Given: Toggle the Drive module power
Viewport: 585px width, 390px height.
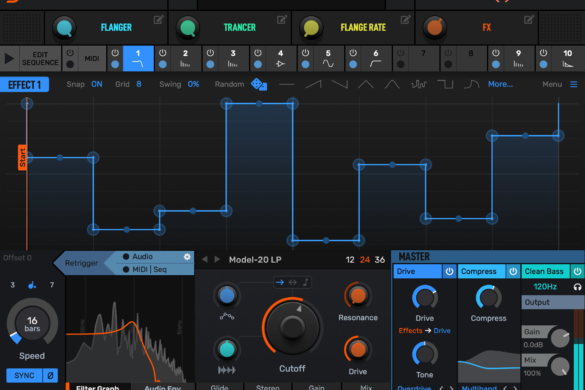Looking at the screenshot, I should click(449, 271).
